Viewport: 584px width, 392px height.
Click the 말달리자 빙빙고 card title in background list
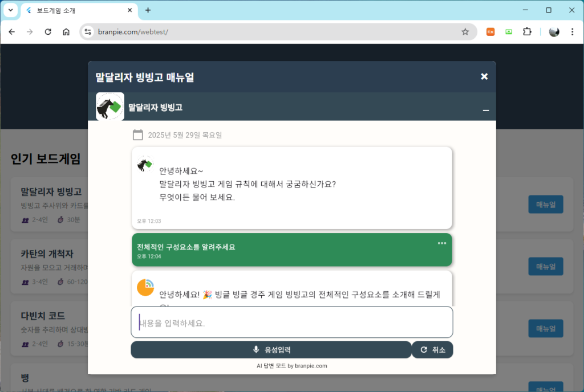pos(51,192)
